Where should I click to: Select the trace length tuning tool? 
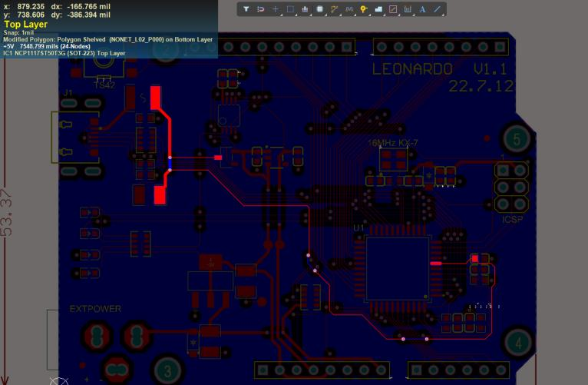pyautogui.click(x=349, y=9)
